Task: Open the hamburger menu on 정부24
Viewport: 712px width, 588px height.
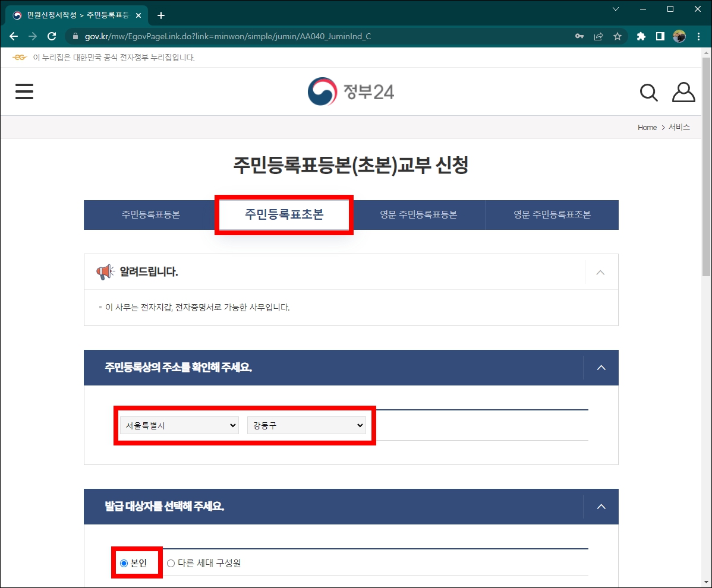Action: click(24, 91)
